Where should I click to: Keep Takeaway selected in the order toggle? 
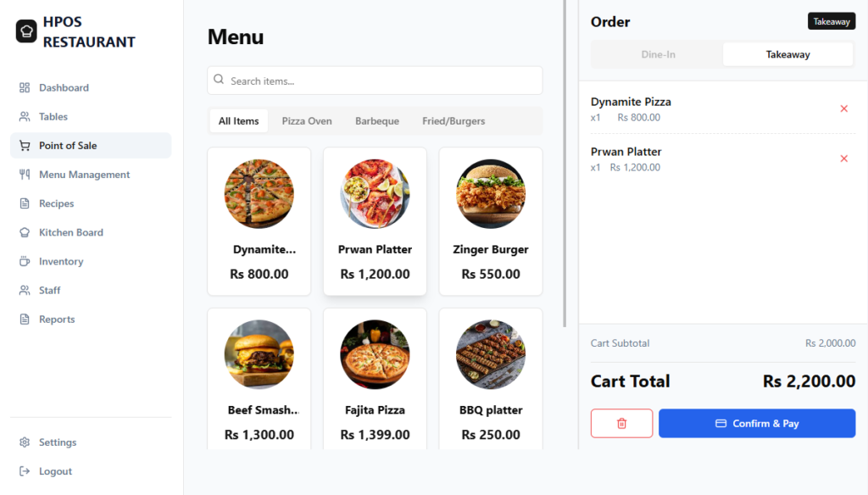pos(787,53)
